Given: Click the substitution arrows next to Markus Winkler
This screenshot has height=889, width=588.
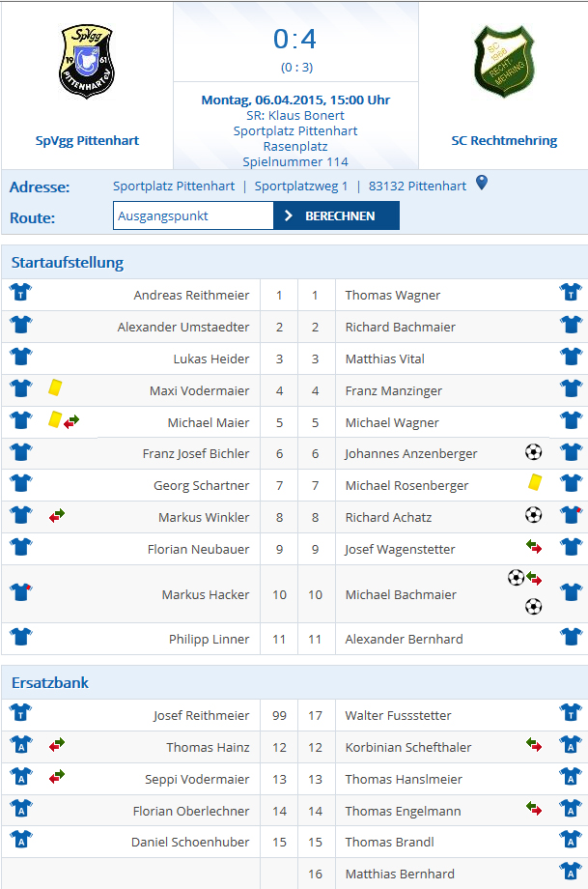Looking at the screenshot, I should click(57, 516).
